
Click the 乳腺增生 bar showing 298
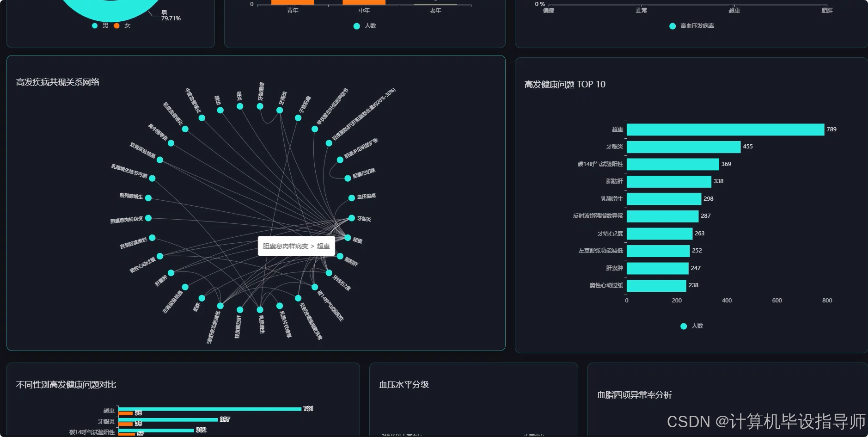664,199
